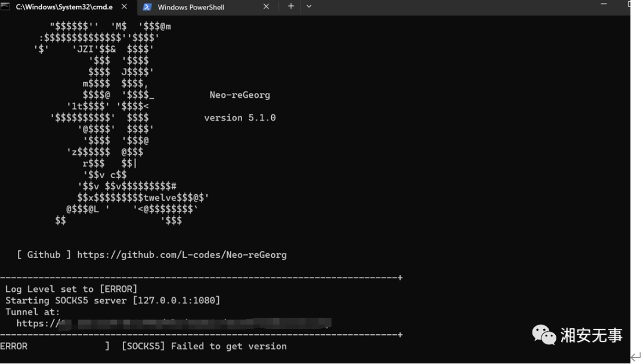This screenshot has height=364, width=644.
Task: Minimize the terminal window
Action: (603, 4)
